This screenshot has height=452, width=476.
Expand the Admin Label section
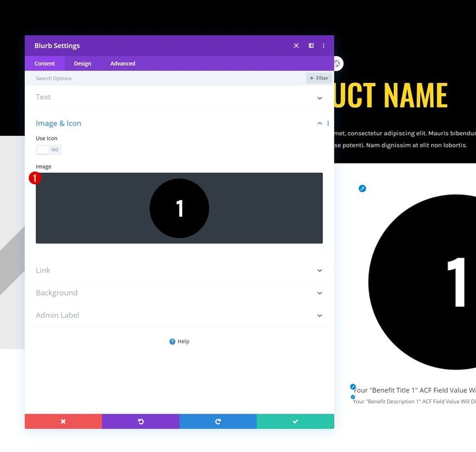tap(179, 315)
